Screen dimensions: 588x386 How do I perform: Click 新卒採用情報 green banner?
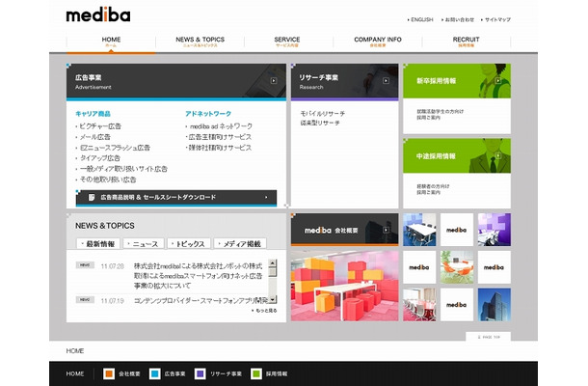click(x=457, y=81)
